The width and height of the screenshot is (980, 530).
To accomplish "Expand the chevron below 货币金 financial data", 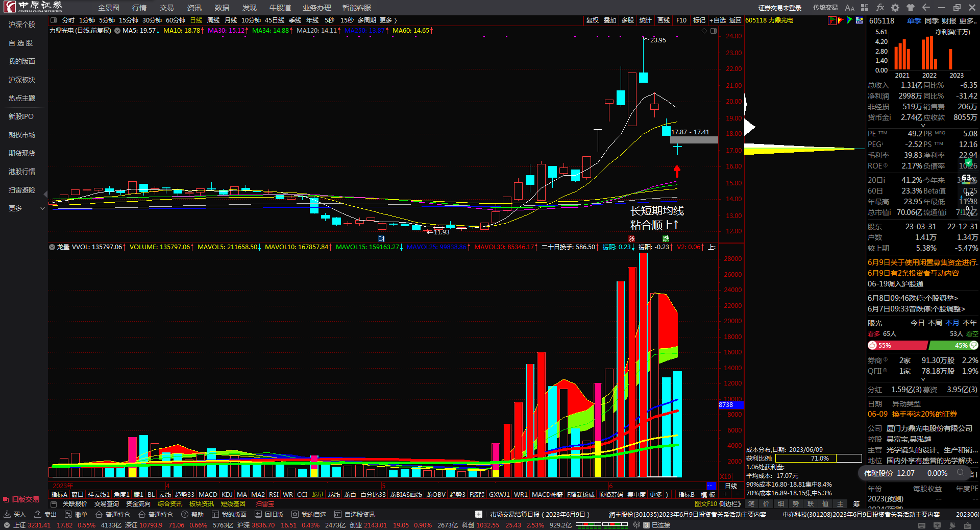I will pyautogui.click(x=923, y=126).
